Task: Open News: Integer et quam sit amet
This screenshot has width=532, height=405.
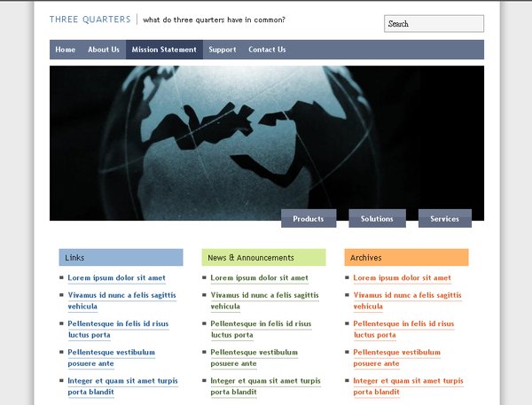Action: click(265, 386)
